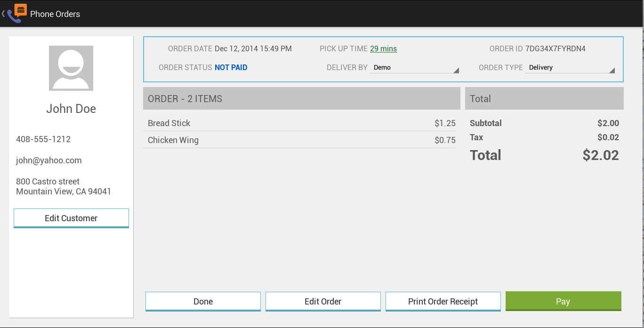Click the Edit Customer button

(x=71, y=218)
